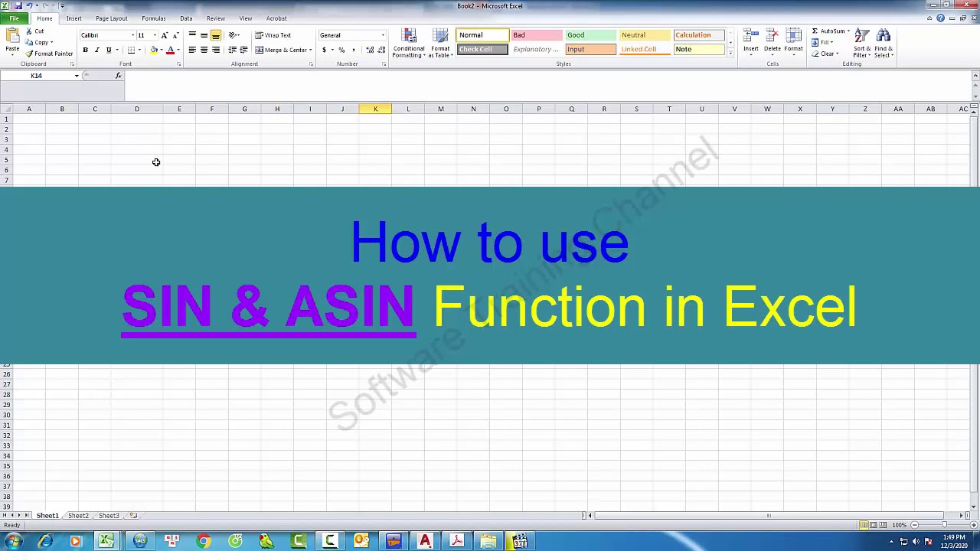Click the Insert Function fx icon

pos(118,76)
